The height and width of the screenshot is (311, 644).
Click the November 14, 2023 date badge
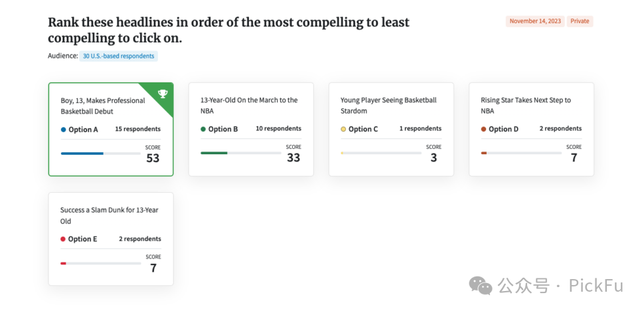pos(535,21)
